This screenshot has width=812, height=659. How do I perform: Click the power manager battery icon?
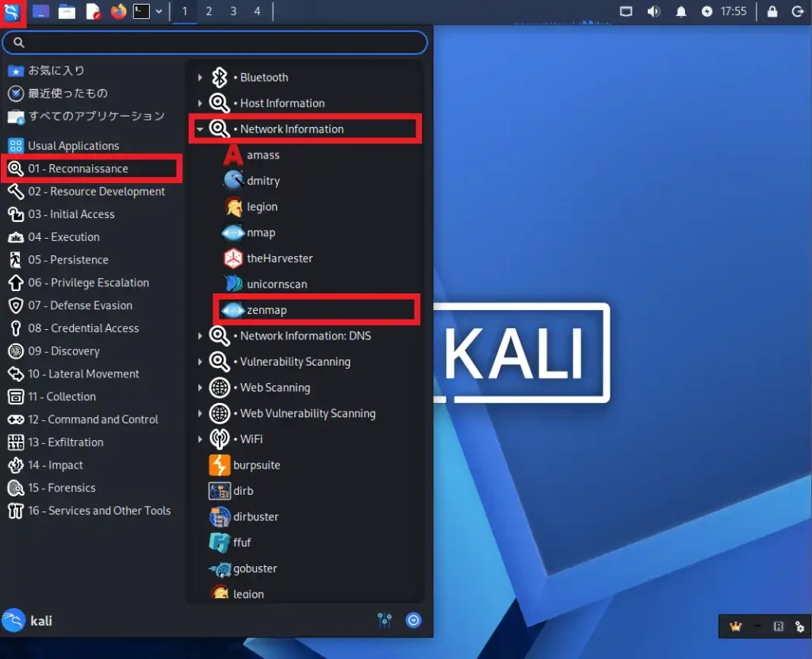point(707,11)
